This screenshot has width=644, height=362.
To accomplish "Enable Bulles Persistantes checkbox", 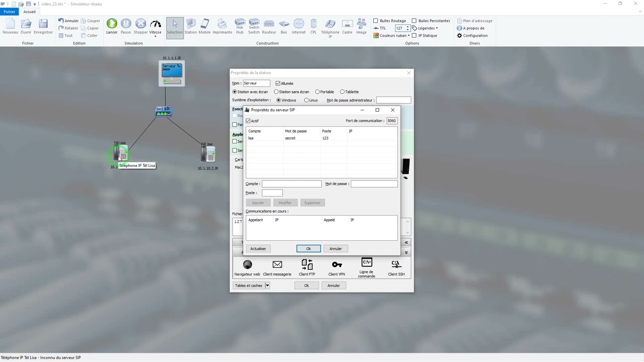I will [414, 21].
